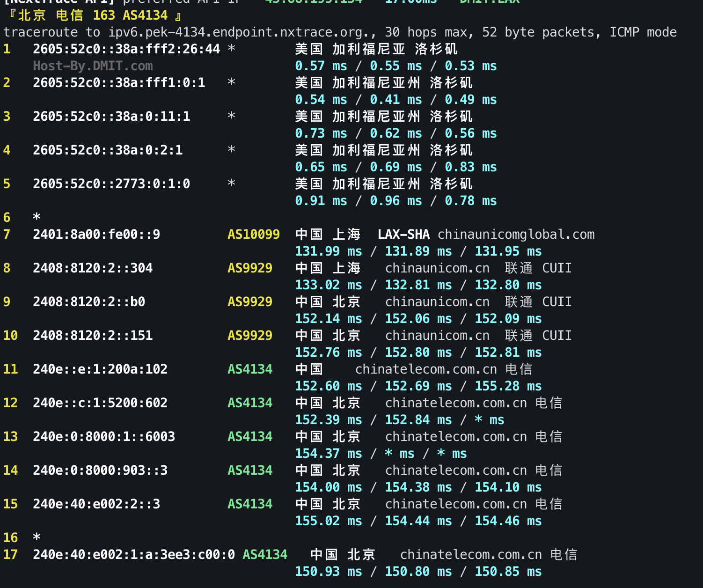703x588 pixels.
Task: Select chinaunicom.cn on hop 9
Action: tap(436, 301)
